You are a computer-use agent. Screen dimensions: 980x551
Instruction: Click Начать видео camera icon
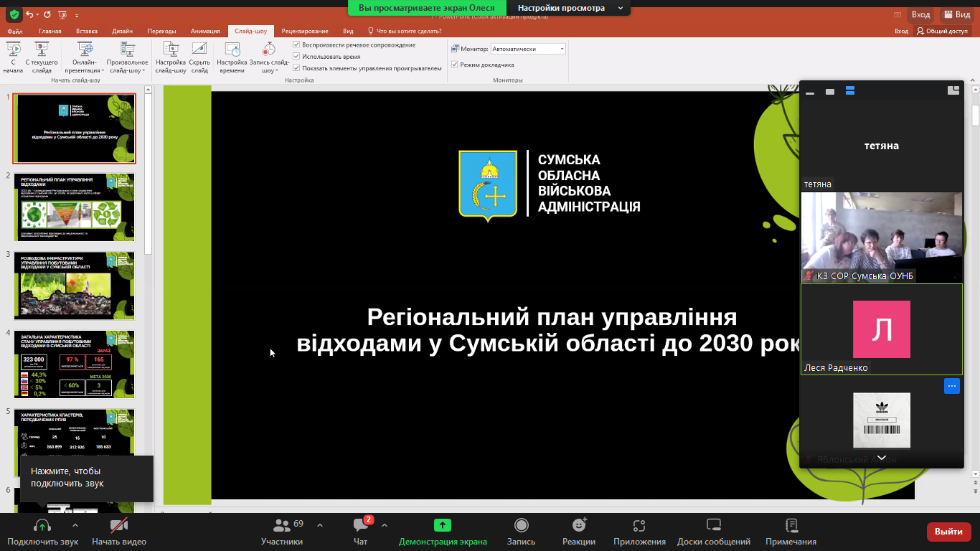(x=118, y=526)
